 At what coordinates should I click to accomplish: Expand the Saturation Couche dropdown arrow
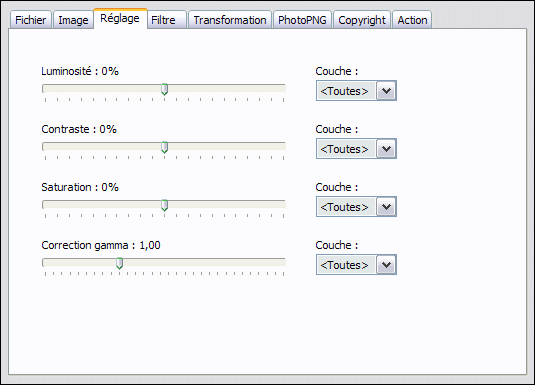pyautogui.click(x=386, y=207)
